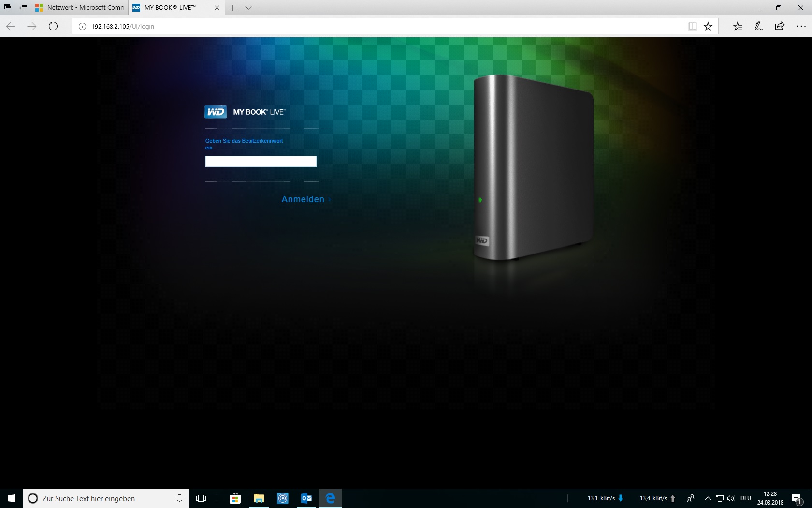This screenshot has width=812, height=508.
Task: Restore down the Edge window
Action: coord(779,8)
